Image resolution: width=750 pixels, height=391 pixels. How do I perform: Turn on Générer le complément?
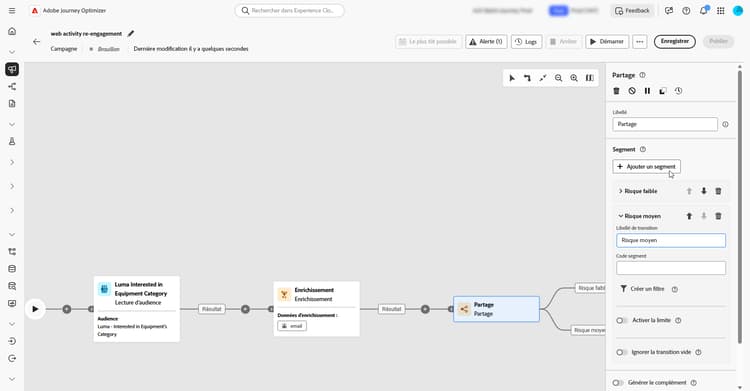click(618, 383)
